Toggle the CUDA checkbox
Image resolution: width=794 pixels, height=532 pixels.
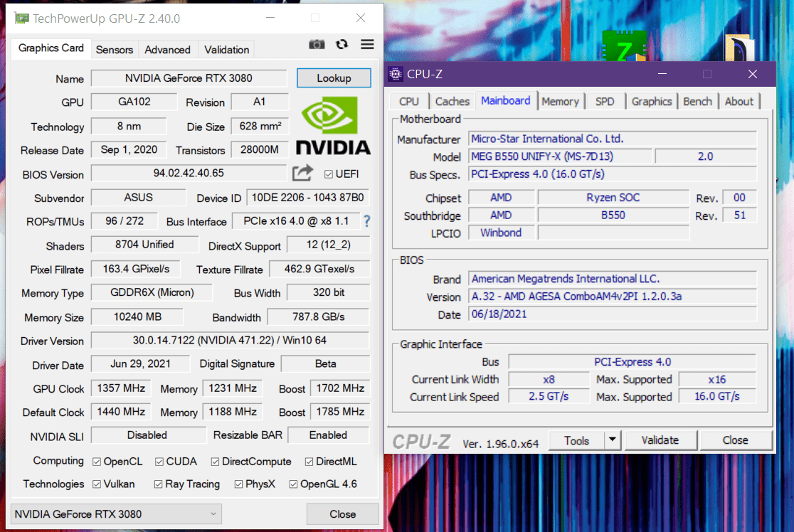tap(159, 462)
